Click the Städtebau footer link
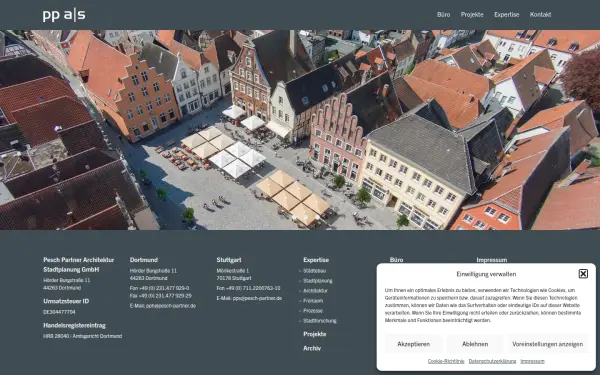 point(315,271)
